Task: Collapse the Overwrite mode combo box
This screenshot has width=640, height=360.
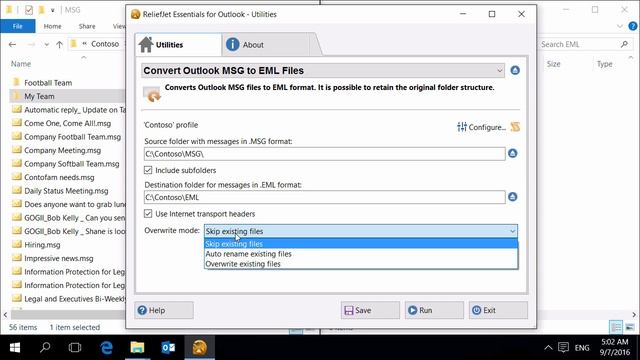Action: point(512,231)
